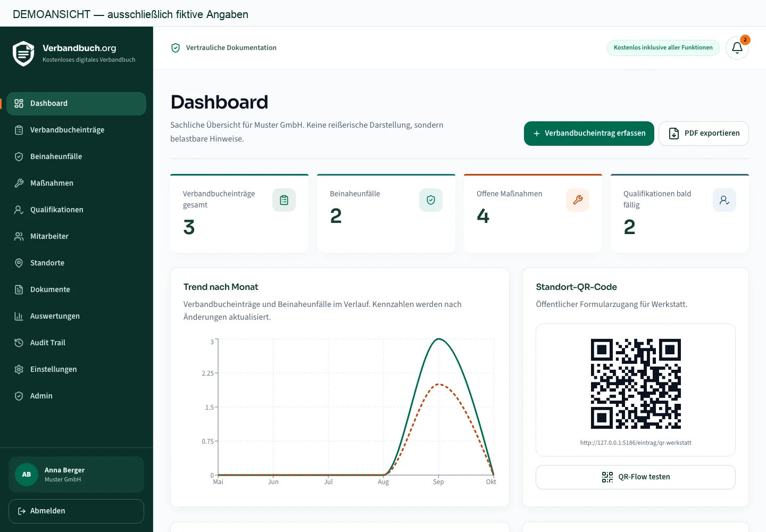Open Qualifikationen in the sidebar
This screenshot has width=766, height=532.
[76, 210]
